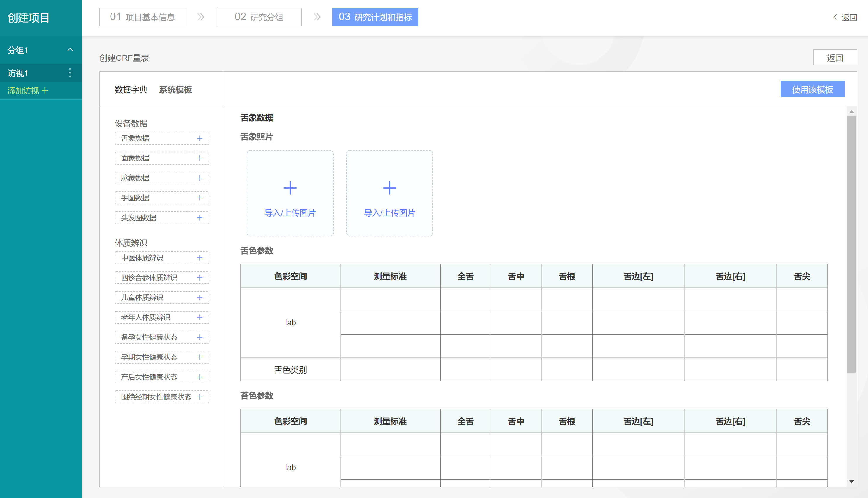Viewport: 868px width, 498px height.
Task: Add 面象数据 using its plus icon
Action: click(x=200, y=158)
